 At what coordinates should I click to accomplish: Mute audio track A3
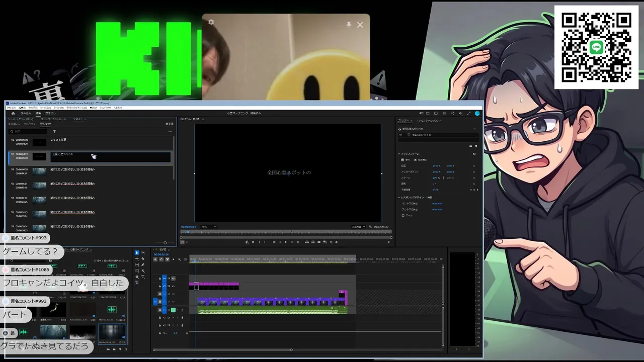(x=173, y=325)
